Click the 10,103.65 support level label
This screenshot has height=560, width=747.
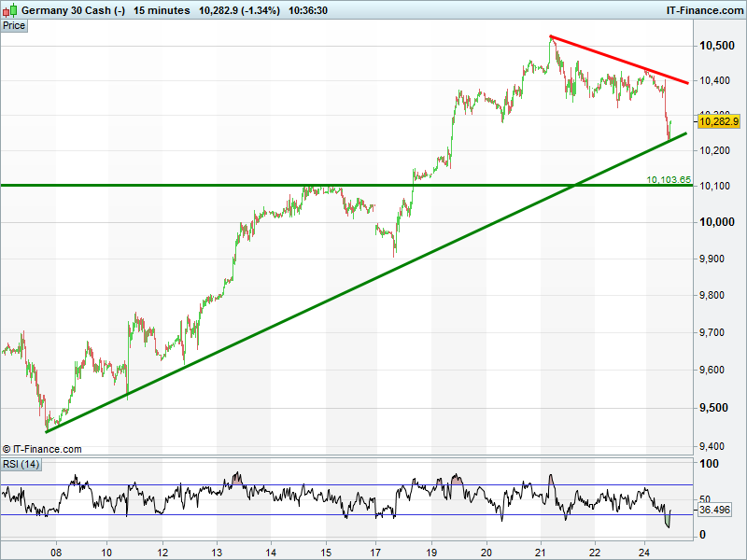[669, 179]
